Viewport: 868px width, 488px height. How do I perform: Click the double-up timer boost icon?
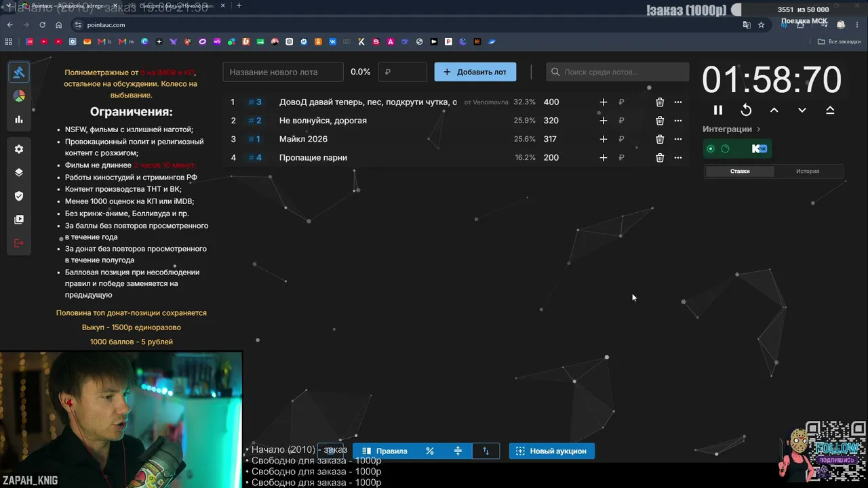830,110
